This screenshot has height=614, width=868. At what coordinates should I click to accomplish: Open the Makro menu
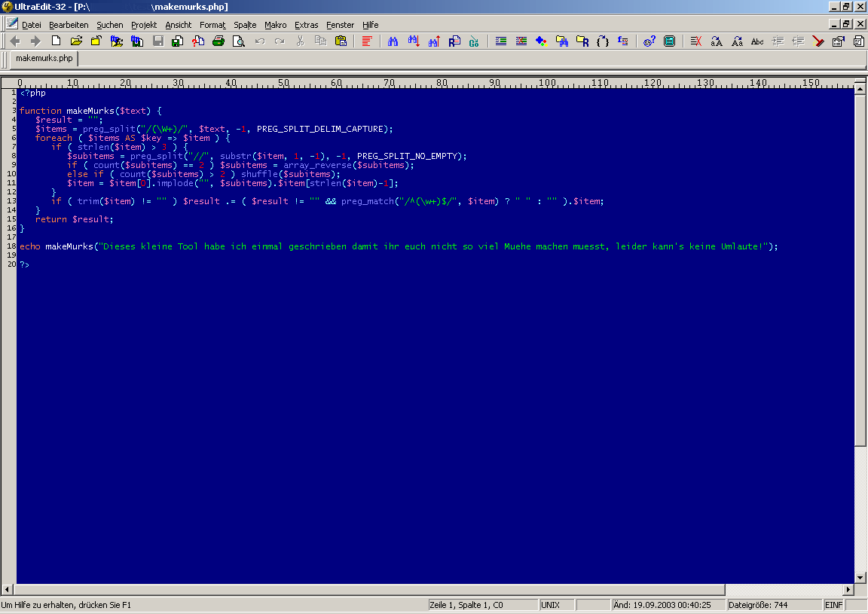(275, 25)
